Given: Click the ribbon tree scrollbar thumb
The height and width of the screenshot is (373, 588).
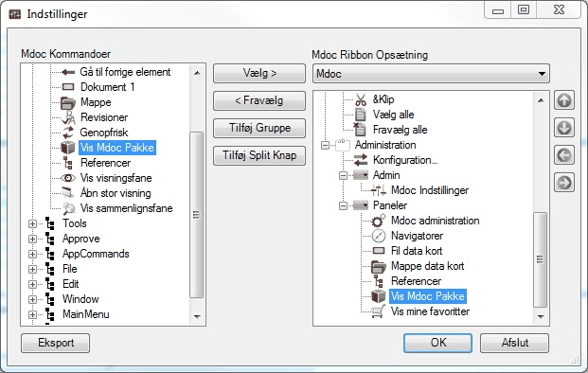Looking at the screenshot, I should tap(540, 259).
